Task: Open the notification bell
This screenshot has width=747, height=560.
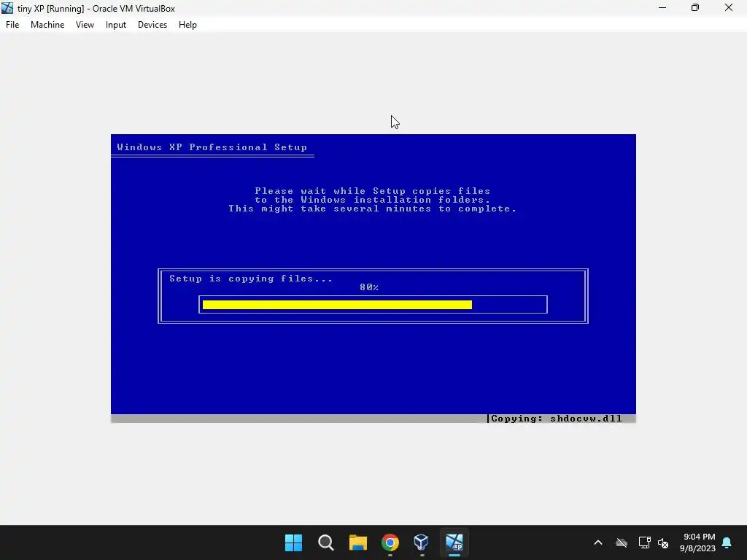Action: click(x=727, y=542)
